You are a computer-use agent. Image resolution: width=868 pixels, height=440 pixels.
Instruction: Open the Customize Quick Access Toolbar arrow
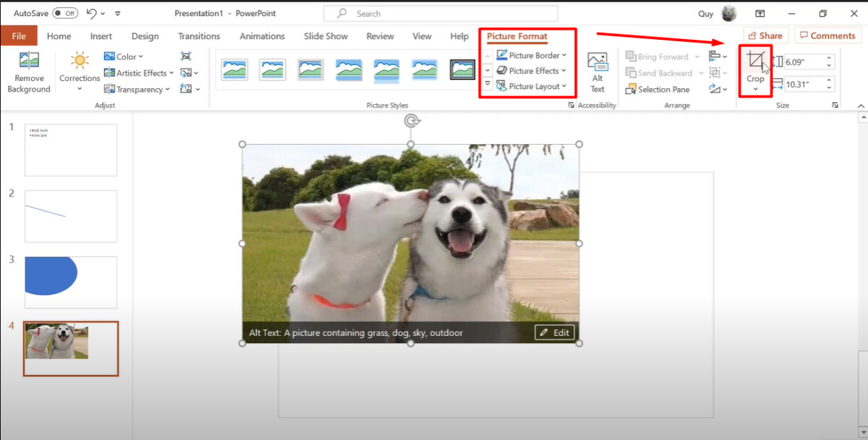(119, 14)
